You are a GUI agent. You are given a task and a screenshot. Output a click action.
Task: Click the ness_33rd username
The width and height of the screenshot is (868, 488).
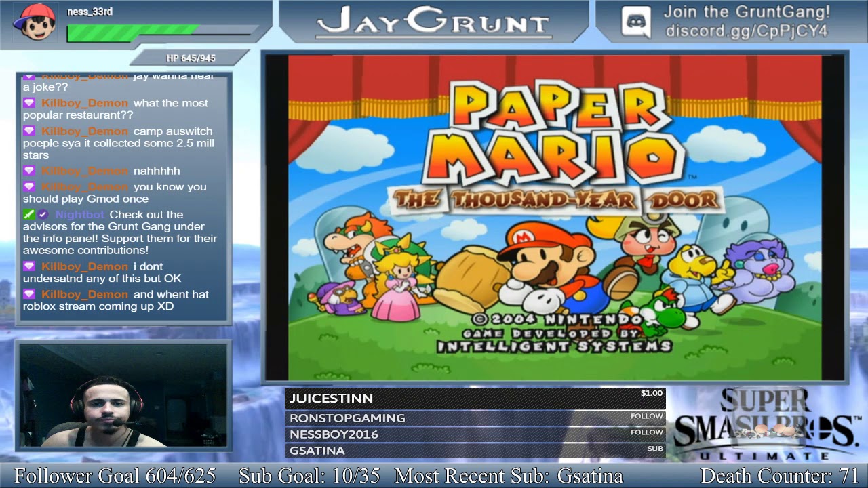(x=90, y=12)
